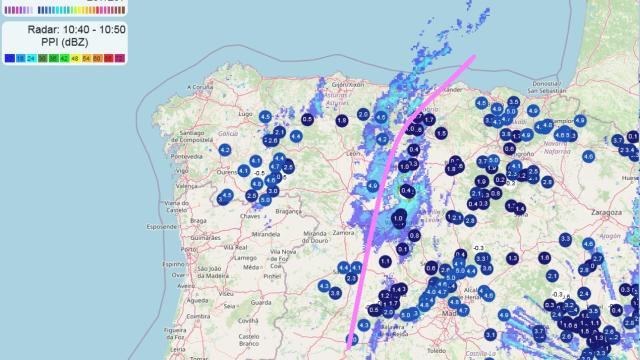Click the Zamora city label
Viewport: 640px width, 360px height.
point(343,232)
